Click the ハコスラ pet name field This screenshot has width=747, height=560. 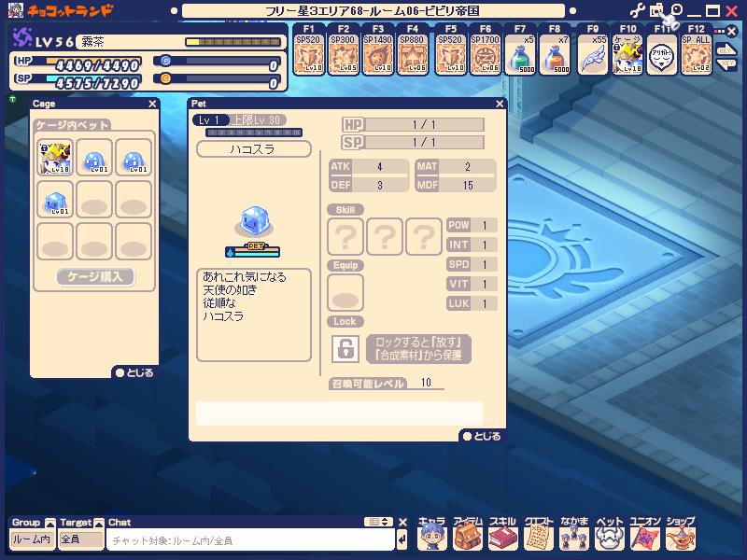(254, 149)
